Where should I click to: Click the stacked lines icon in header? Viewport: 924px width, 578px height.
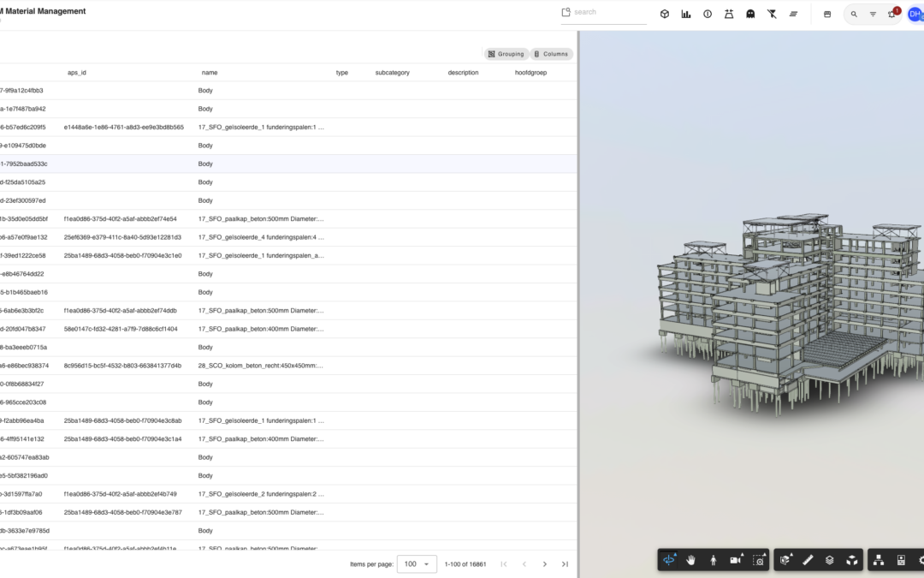tap(793, 15)
